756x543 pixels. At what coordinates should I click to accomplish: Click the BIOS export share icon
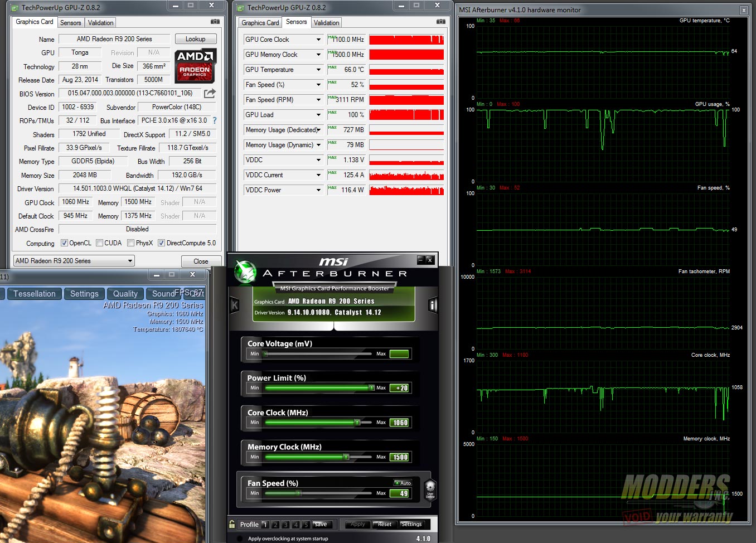(x=210, y=93)
